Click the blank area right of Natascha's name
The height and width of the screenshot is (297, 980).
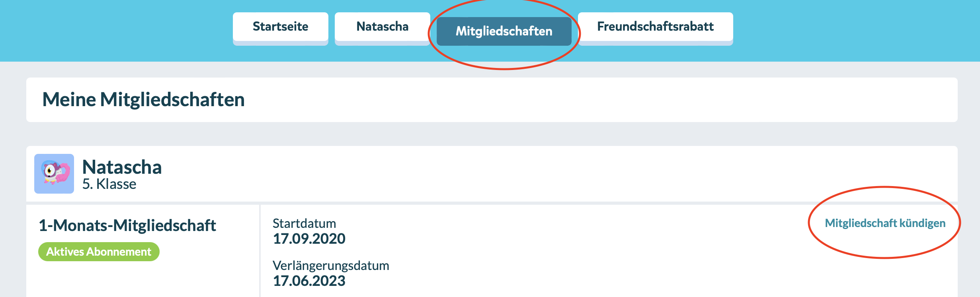point(557,174)
